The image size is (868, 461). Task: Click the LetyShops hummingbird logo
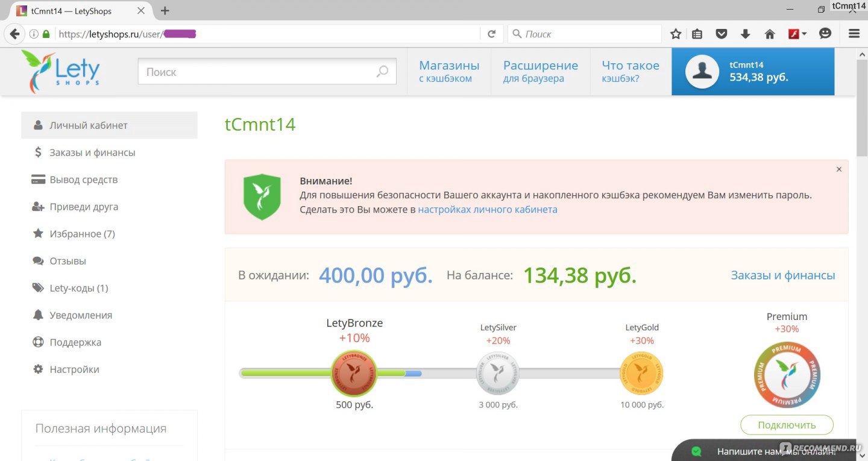point(60,72)
